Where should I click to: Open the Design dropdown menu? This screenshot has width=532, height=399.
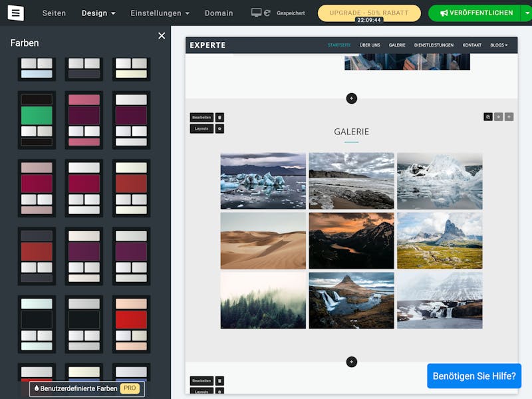click(x=98, y=13)
